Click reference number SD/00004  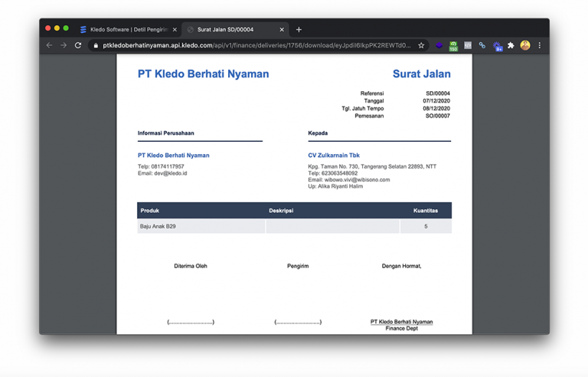click(438, 93)
